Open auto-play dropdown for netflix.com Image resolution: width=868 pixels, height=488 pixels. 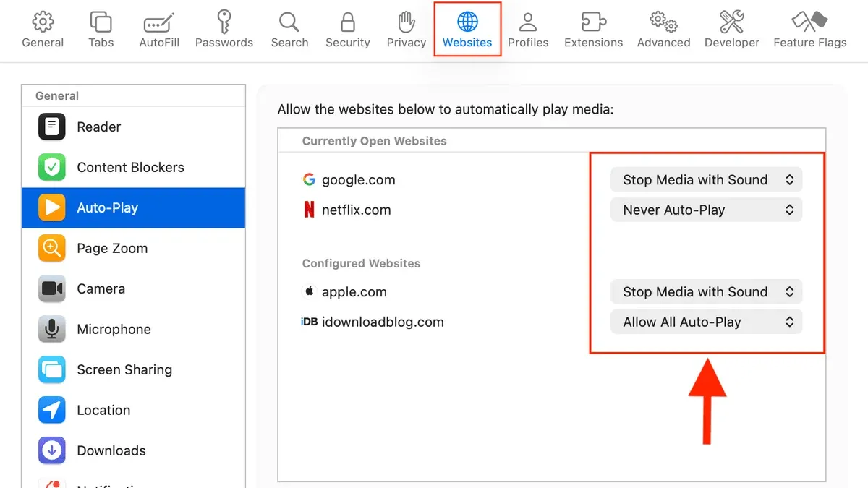(x=707, y=210)
